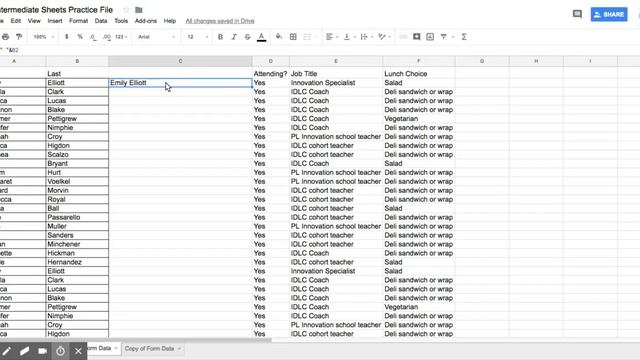Open the Add-ons menu
640x360 pixels.
pyautogui.click(x=146, y=21)
